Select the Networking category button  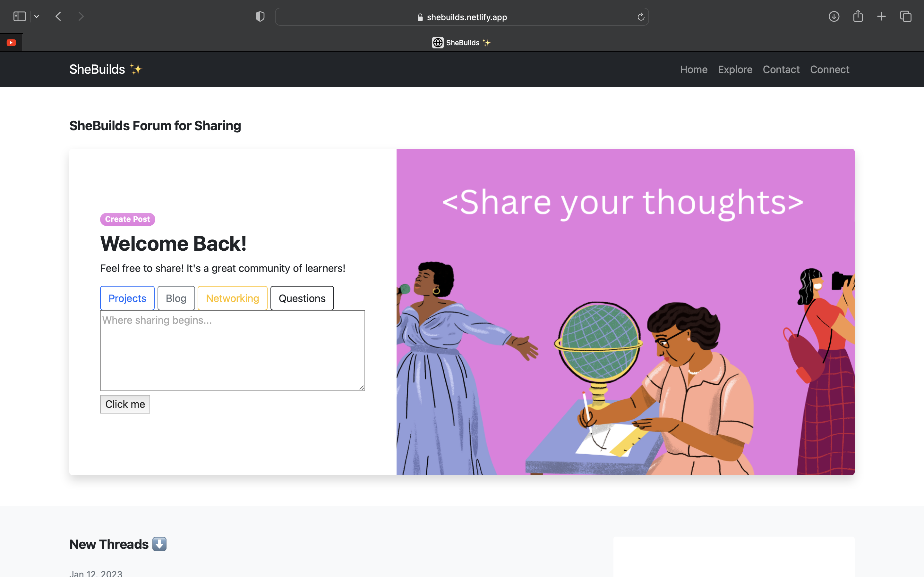click(x=232, y=298)
